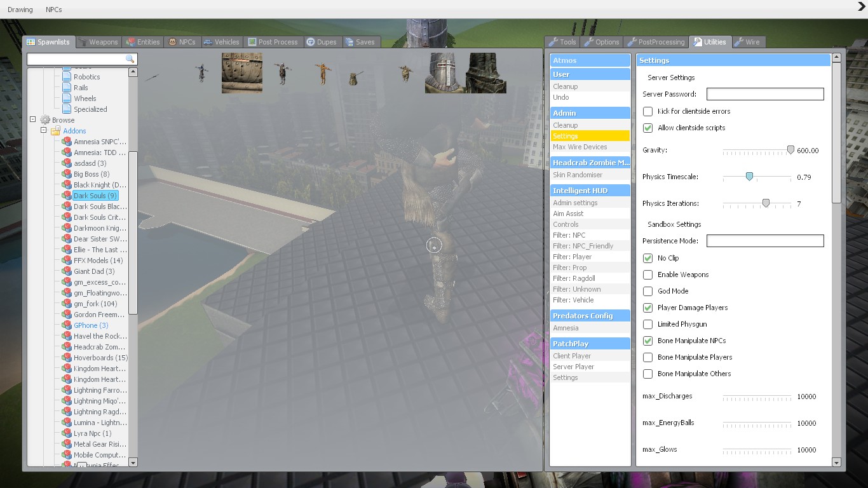The image size is (868, 488).
Task: Enable the Enable Weapons checkbox
Action: click(648, 274)
